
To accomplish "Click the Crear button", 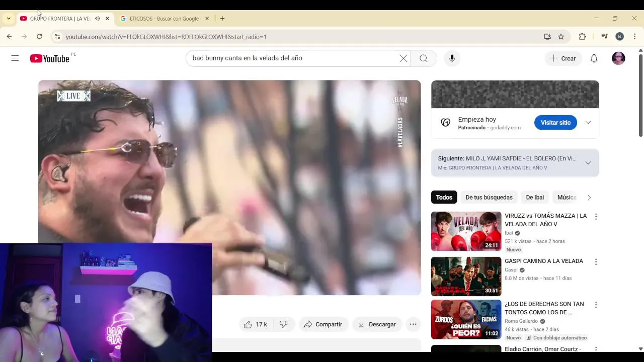I will [563, 58].
